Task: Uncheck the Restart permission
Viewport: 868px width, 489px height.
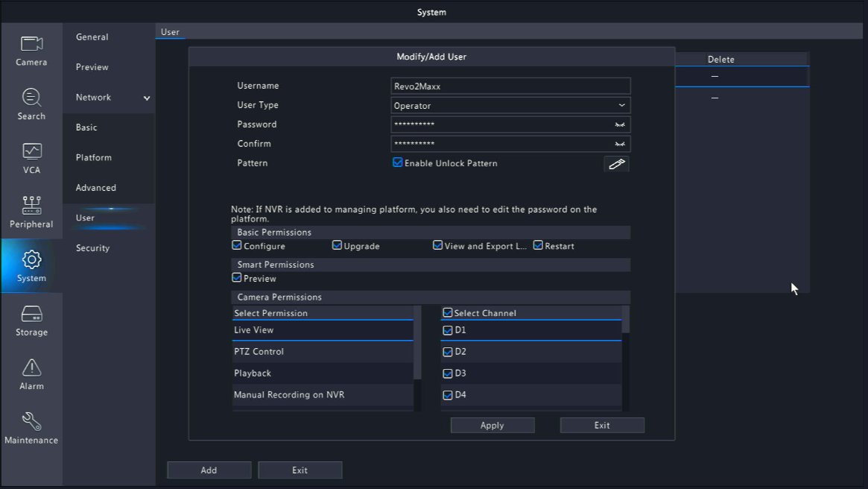Action: pos(538,245)
